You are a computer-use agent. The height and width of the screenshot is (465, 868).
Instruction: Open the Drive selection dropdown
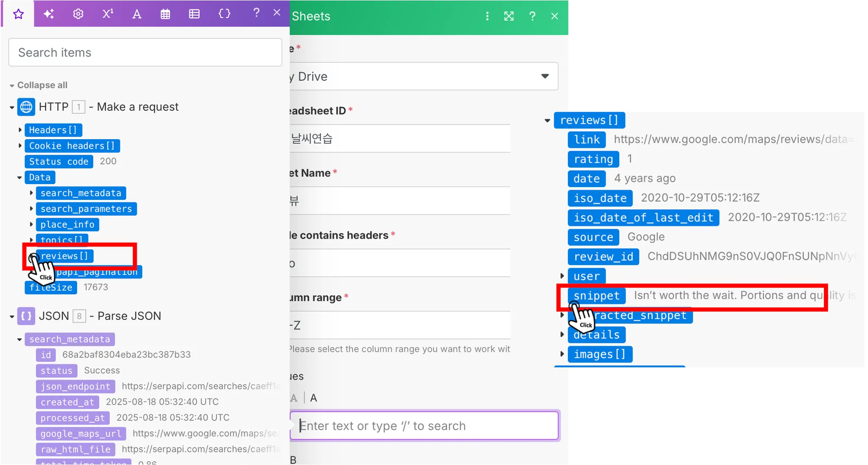(545, 76)
